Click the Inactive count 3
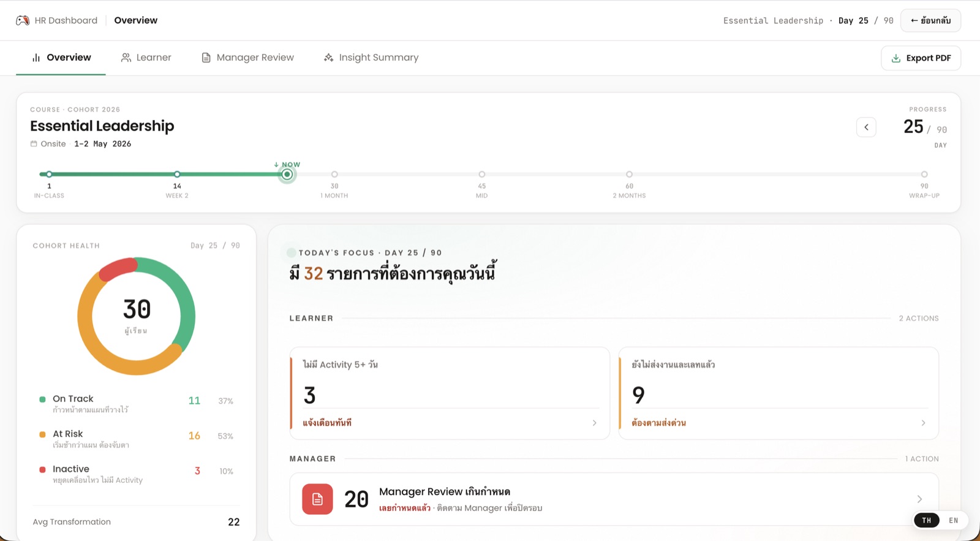The height and width of the screenshot is (541, 980). (197, 471)
